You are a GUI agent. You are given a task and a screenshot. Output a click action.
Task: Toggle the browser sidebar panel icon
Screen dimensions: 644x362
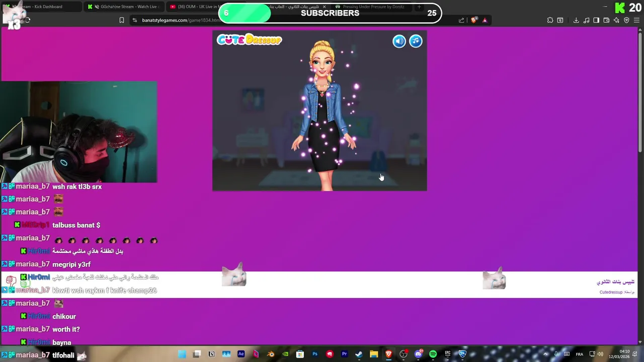pyautogui.click(x=596, y=20)
